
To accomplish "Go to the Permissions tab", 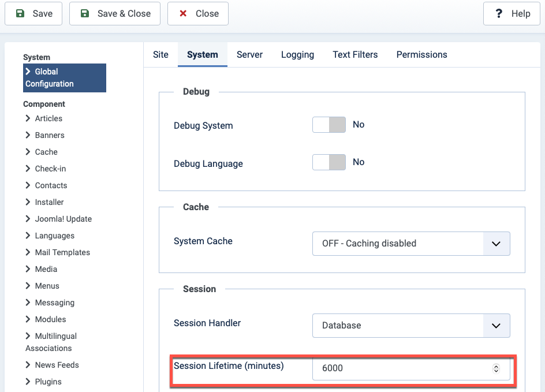I will pos(421,55).
